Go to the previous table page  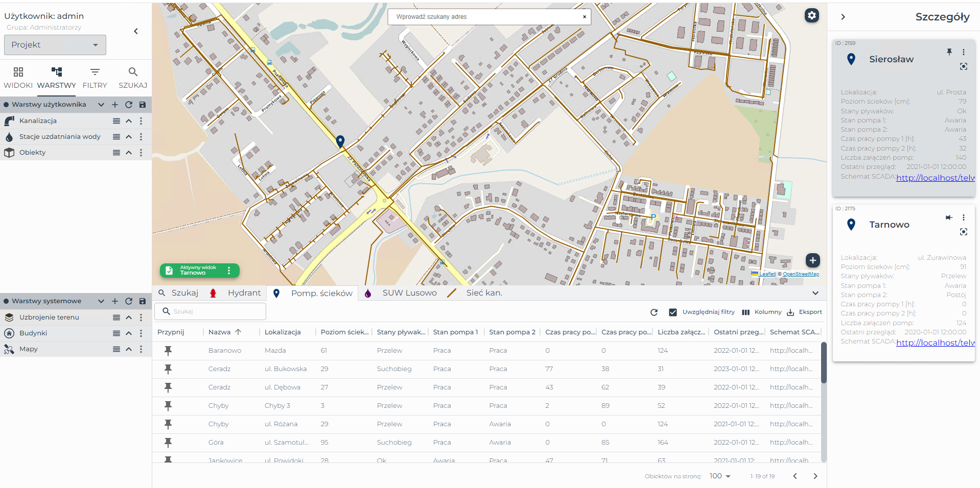(795, 476)
